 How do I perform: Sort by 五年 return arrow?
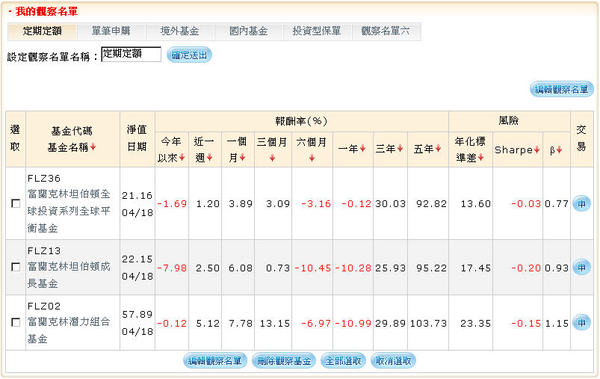pyautogui.click(x=438, y=149)
